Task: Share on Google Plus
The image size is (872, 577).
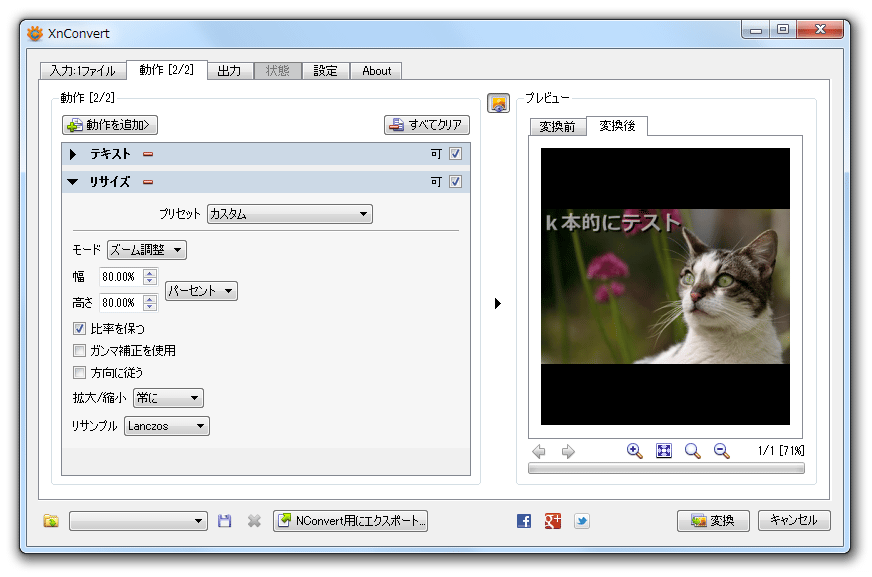Action: click(553, 521)
